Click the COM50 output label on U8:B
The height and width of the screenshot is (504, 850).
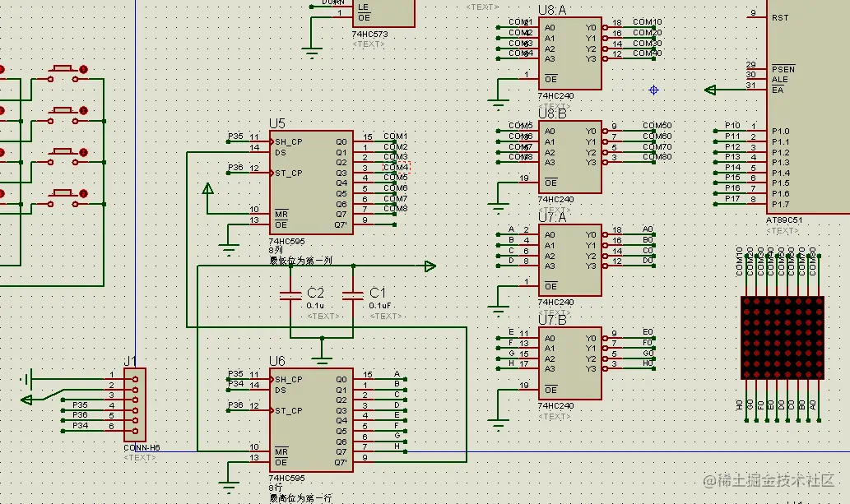point(657,125)
